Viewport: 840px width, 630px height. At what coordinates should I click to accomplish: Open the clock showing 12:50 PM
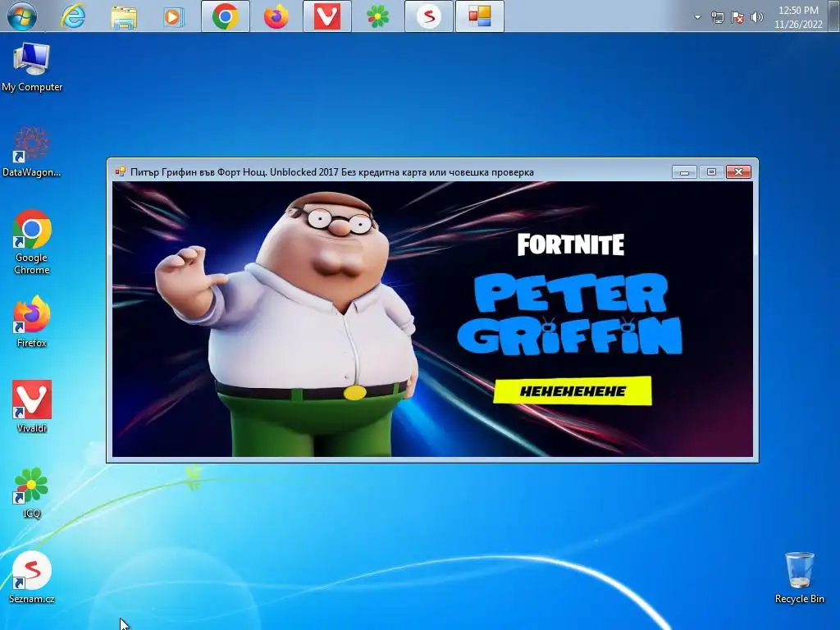coord(798,17)
